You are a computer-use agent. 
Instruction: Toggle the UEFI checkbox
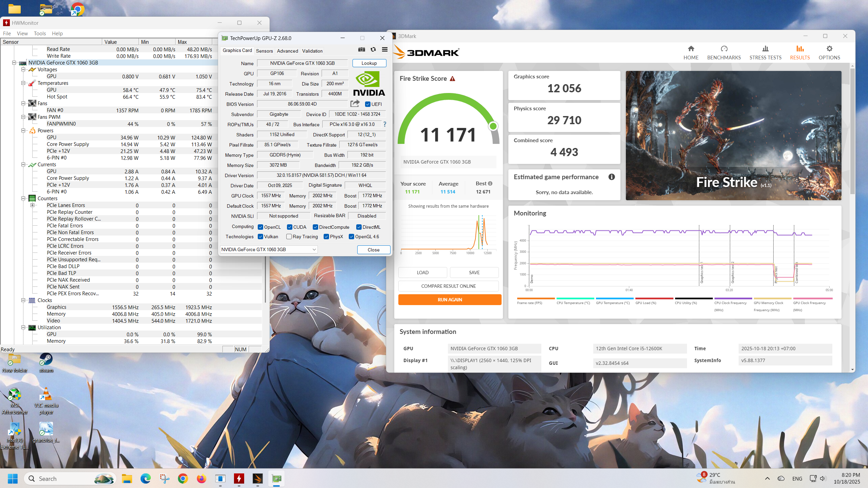367,104
